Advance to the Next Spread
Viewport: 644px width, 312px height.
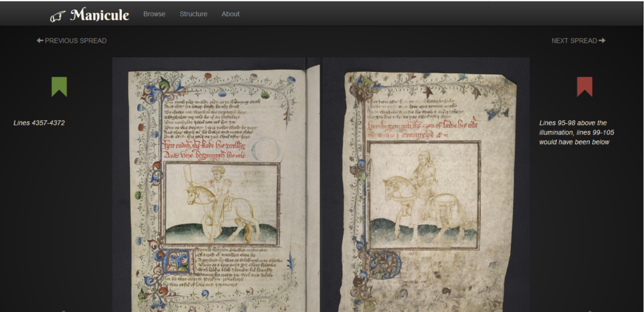[574, 41]
